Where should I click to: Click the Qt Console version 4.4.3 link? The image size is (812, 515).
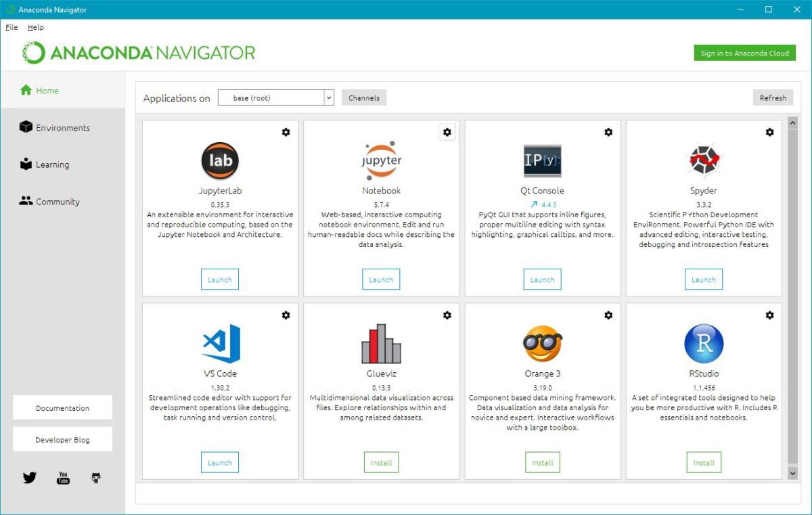pos(549,204)
